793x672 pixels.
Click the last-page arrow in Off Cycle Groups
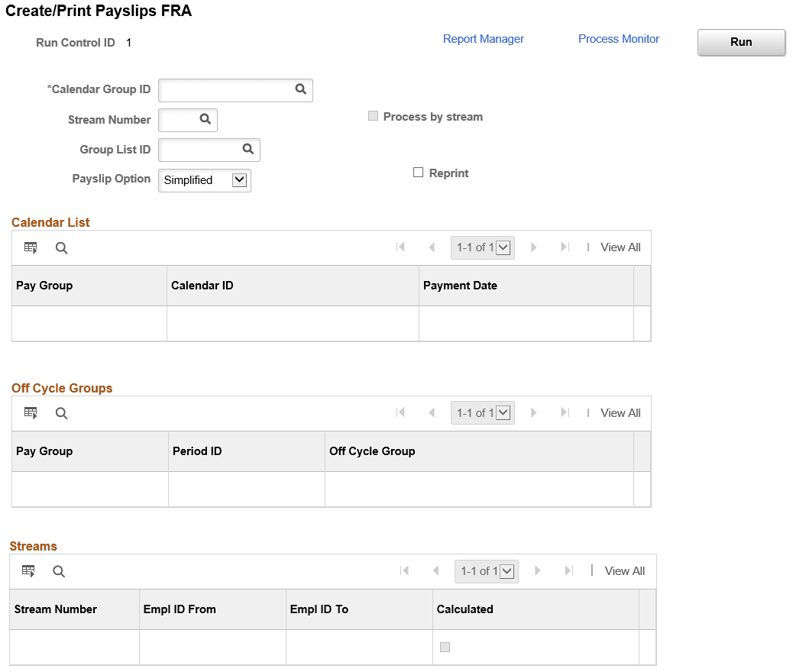point(565,412)
